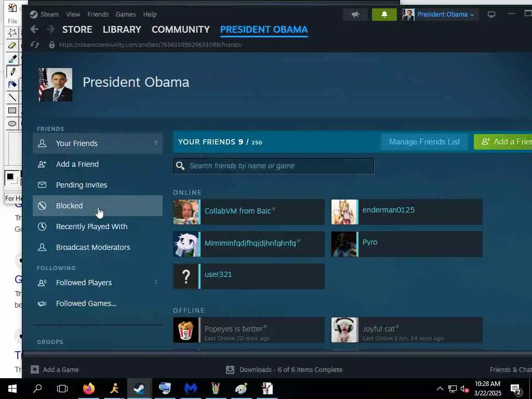Go to the COMMUNITY tab

pos(180,30)
